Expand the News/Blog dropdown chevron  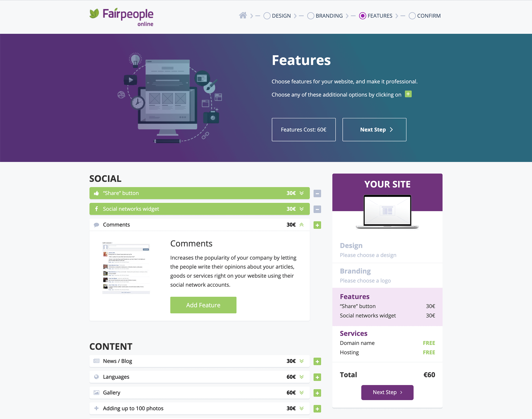(302, 361)
